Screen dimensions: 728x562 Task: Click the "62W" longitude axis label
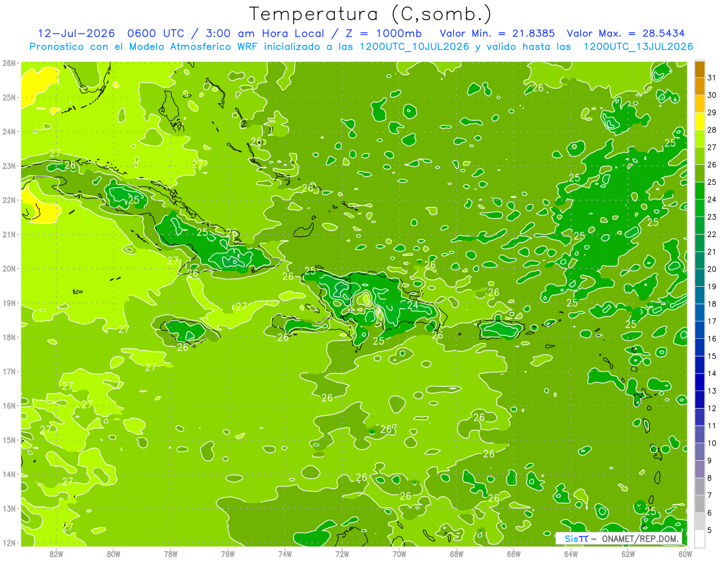coord(628,553)
